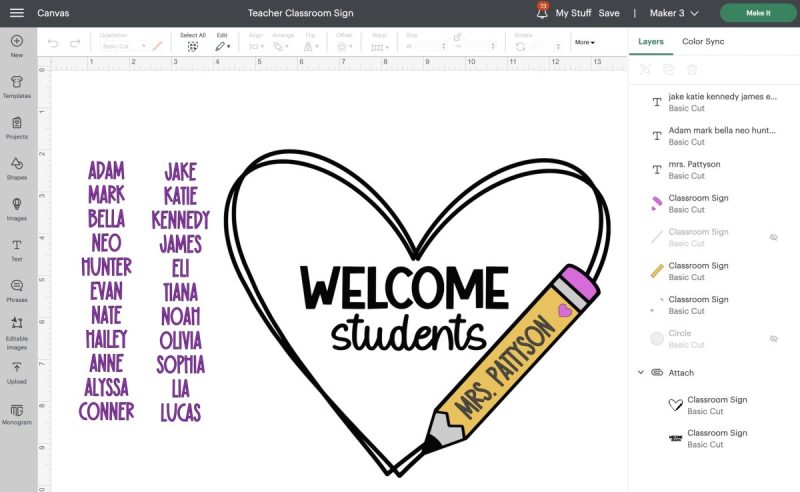Click the 'students' script text on canvas
Screen dimensions: 800x492
click(x=408, y=333)
